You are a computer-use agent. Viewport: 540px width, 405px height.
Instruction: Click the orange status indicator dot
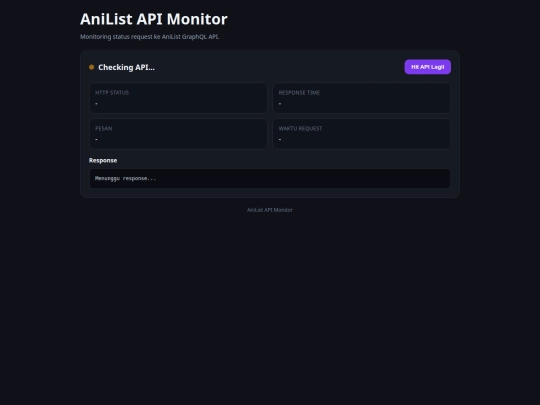[x=91, y=67]
